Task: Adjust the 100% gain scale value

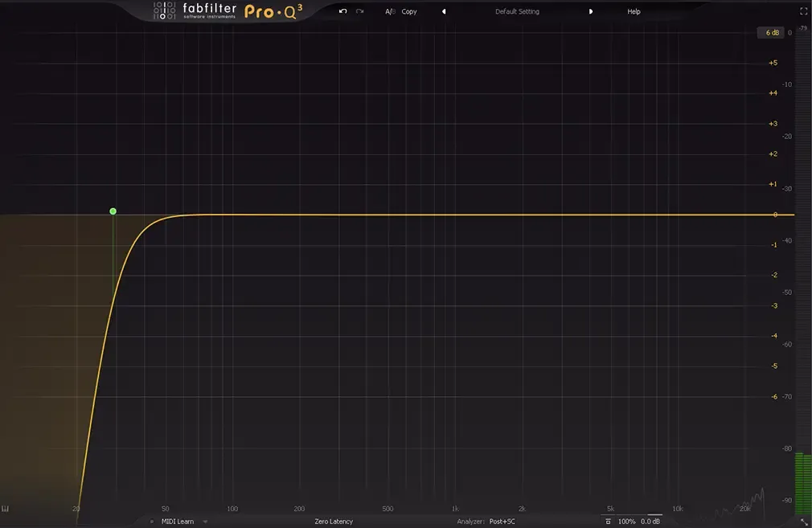Action: (626, 522)
